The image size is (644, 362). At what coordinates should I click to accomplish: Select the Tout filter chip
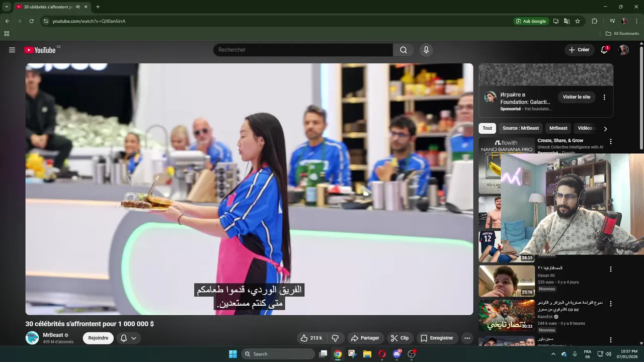tap(487, 128)
